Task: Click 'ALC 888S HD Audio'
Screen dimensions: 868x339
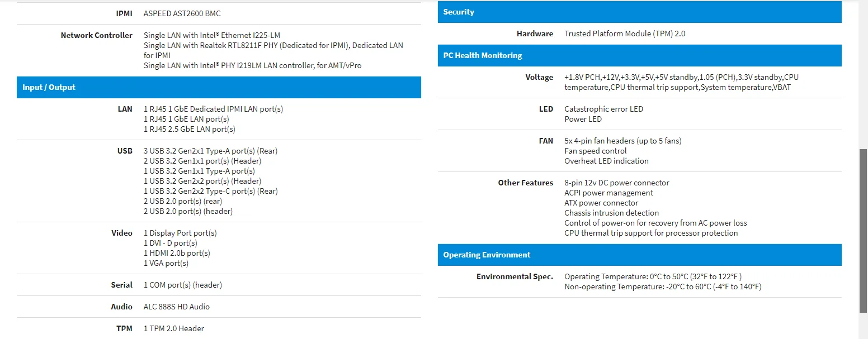Action: click(x=177, y=307)
